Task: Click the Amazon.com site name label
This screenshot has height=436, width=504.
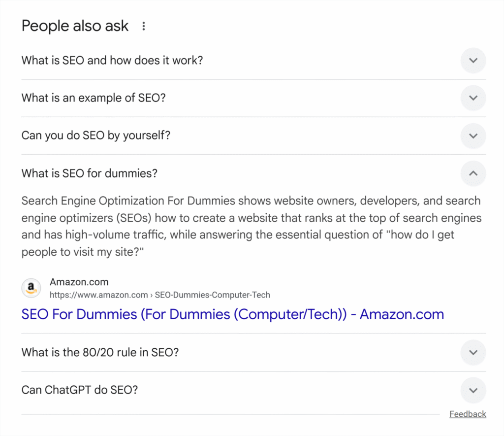Action: point(79,282)
